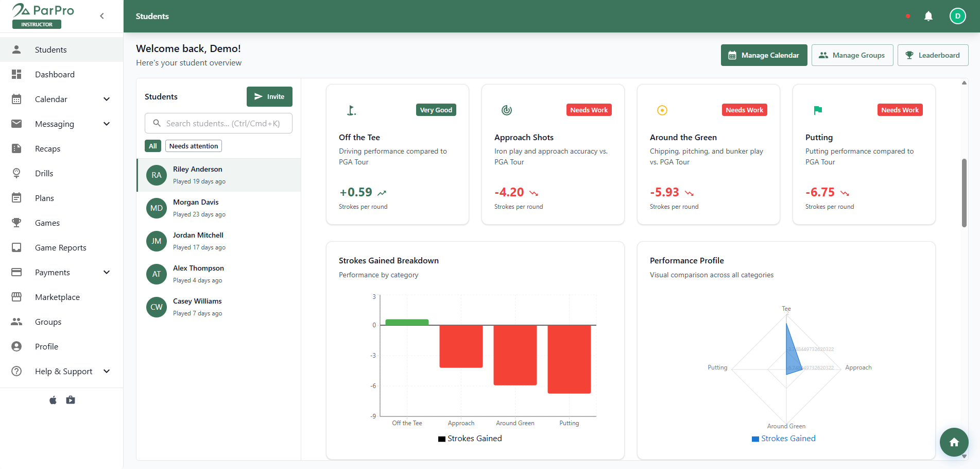Focus the Search students input field
980x469 pixels.
click(x=218, y=123)
